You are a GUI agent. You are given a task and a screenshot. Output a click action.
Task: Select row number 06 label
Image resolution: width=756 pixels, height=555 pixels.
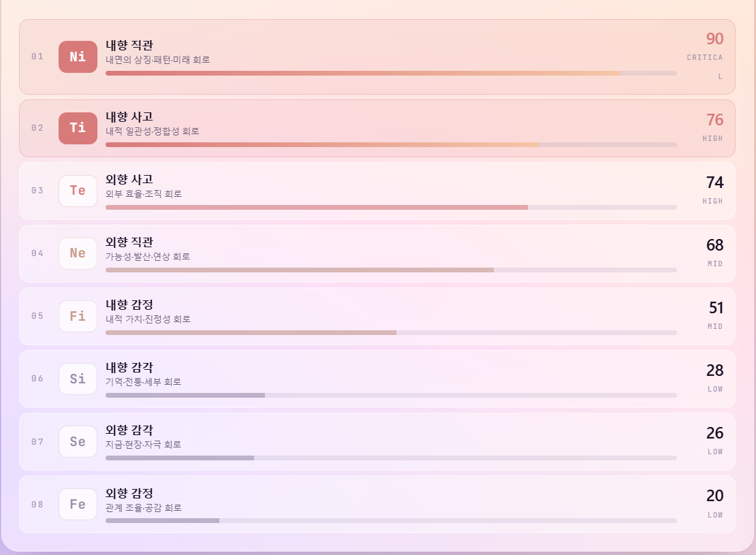coord(37,379)
